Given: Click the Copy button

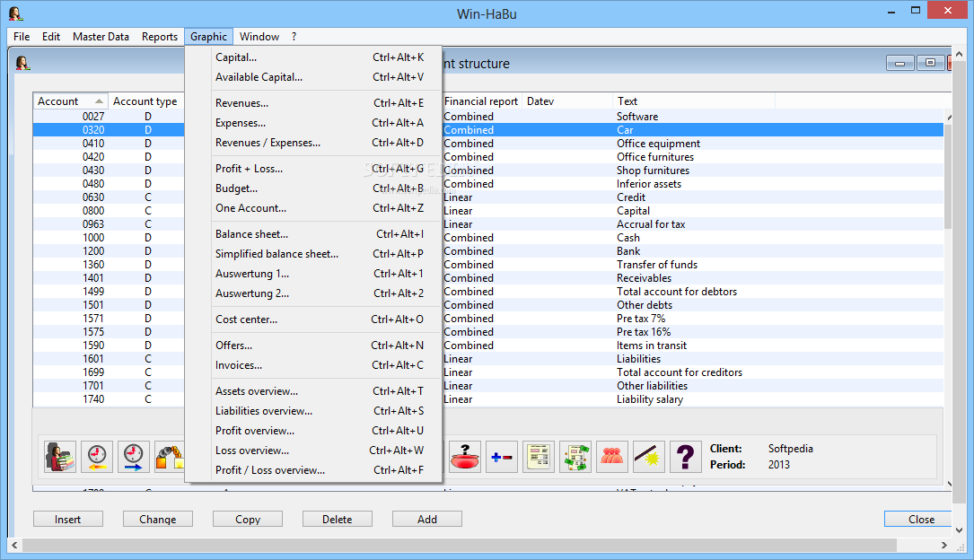Looking at the screenshot, I should [248, 519].
